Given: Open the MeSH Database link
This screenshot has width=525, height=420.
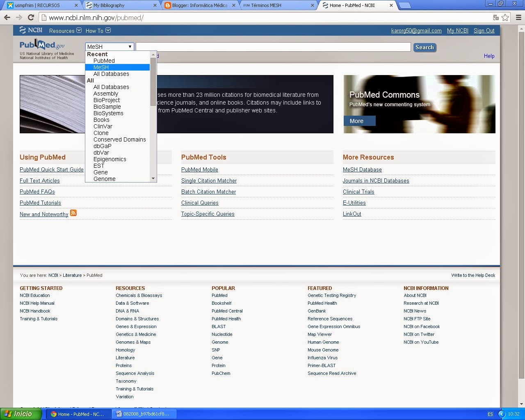Looking at the screenshot, I should tap(362, 169).
